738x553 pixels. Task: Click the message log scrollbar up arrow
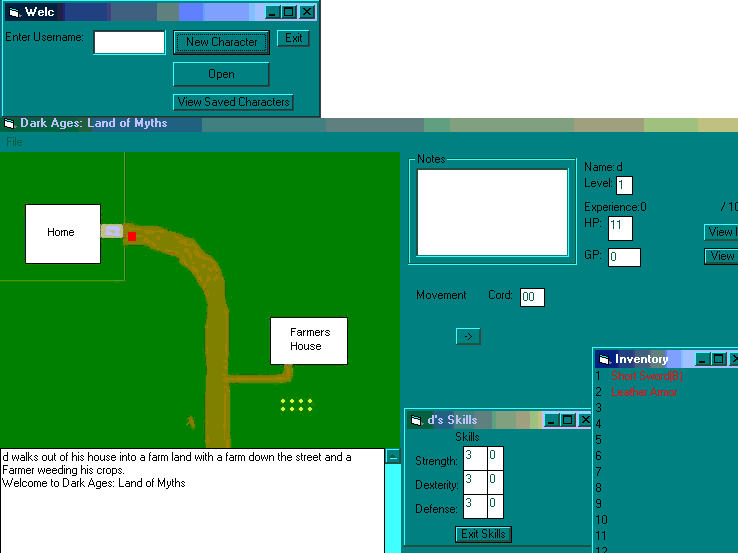393,456
